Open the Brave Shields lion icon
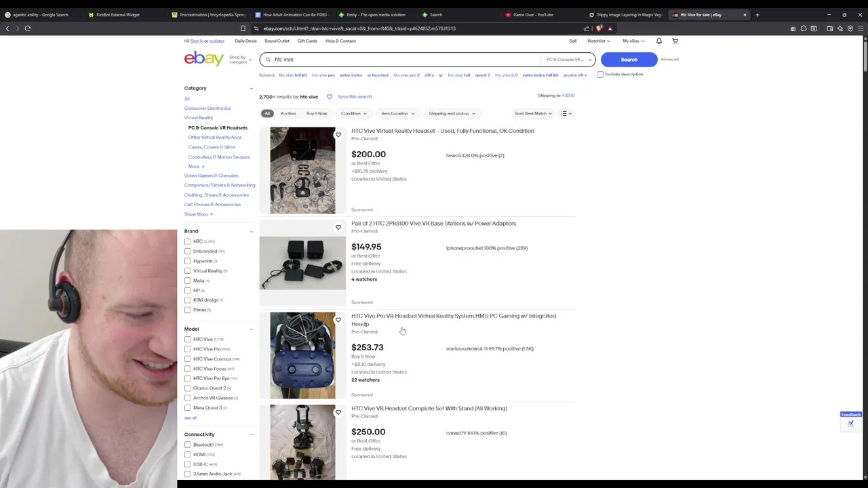The height and width of the screenshot is (488, 868). point(599,28)
